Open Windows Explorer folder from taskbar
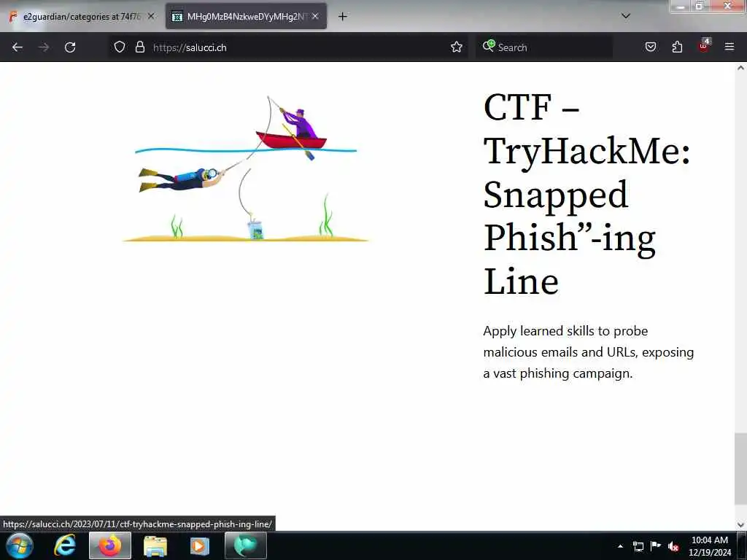This screenshot has width=747, height=560. pos(155,545)
